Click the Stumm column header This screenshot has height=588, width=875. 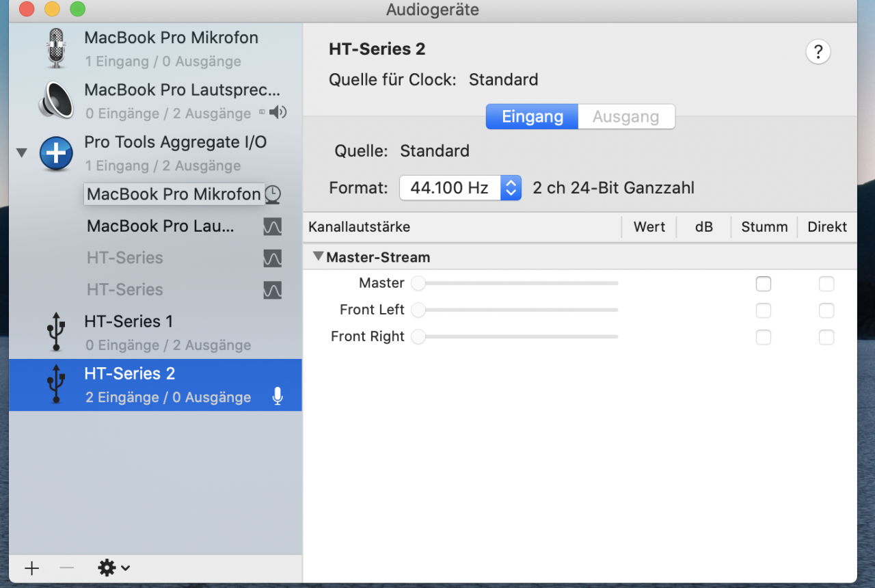764,227
